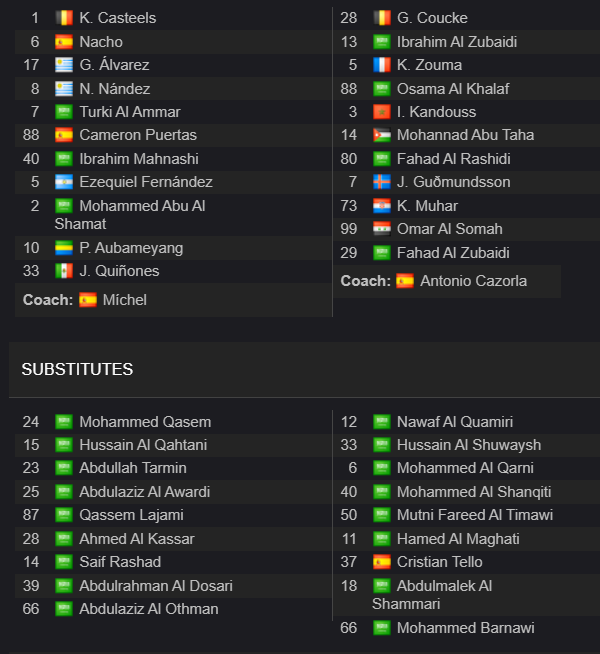
Task: Open K. Muhar player link
Action: tap(427, 206)
